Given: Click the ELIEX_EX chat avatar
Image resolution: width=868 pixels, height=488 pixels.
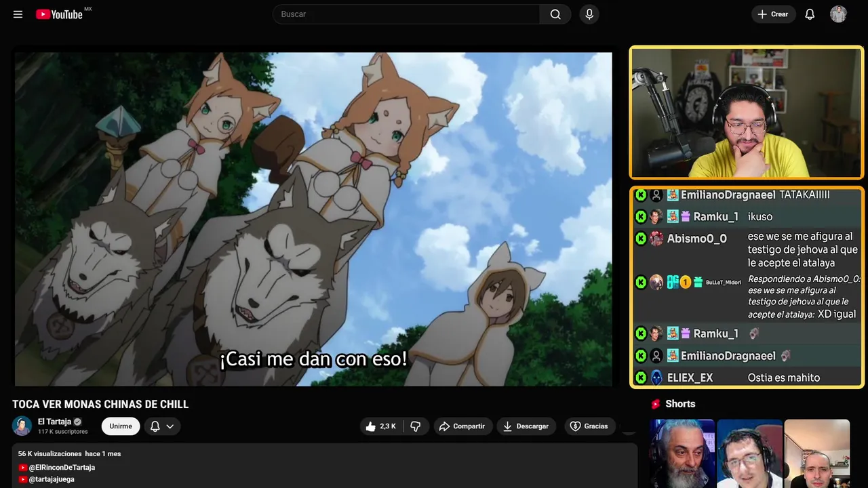Looking at the screenshot, I should 656,378.
